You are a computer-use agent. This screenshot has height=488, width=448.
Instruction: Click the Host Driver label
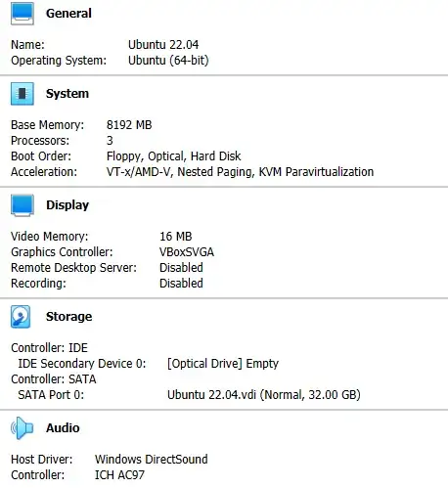coord(42,460)
